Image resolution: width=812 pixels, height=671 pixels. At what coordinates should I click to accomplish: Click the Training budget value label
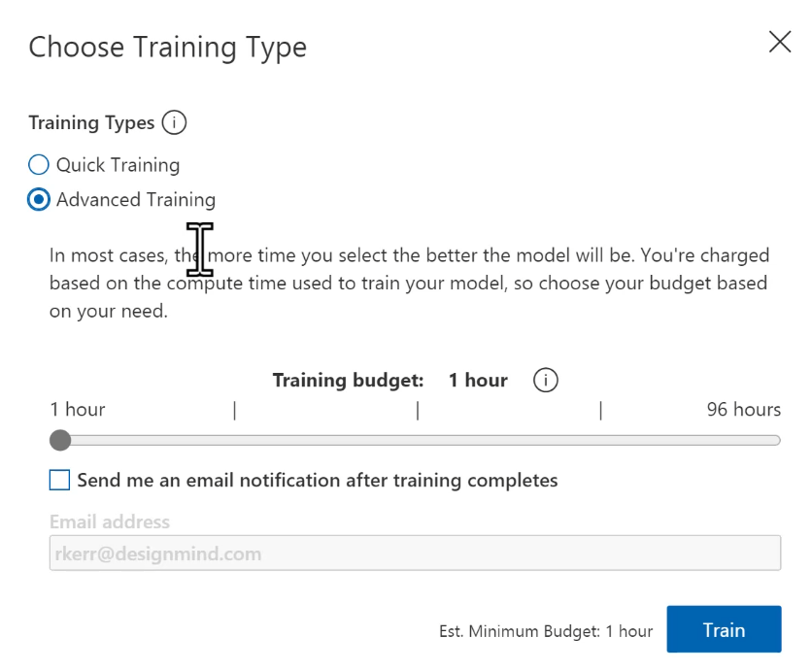point(478,381)
